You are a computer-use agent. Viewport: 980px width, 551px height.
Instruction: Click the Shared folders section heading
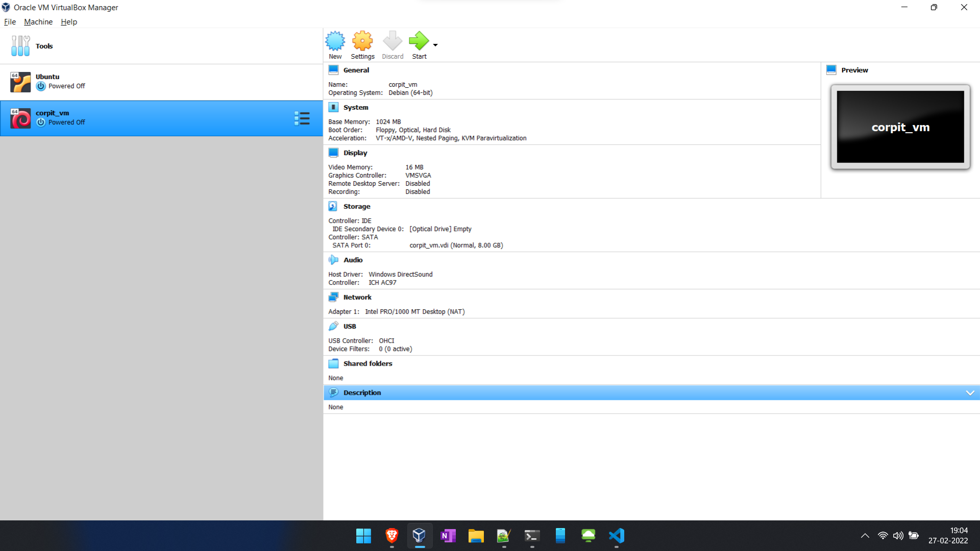click(x=367, y=363)
